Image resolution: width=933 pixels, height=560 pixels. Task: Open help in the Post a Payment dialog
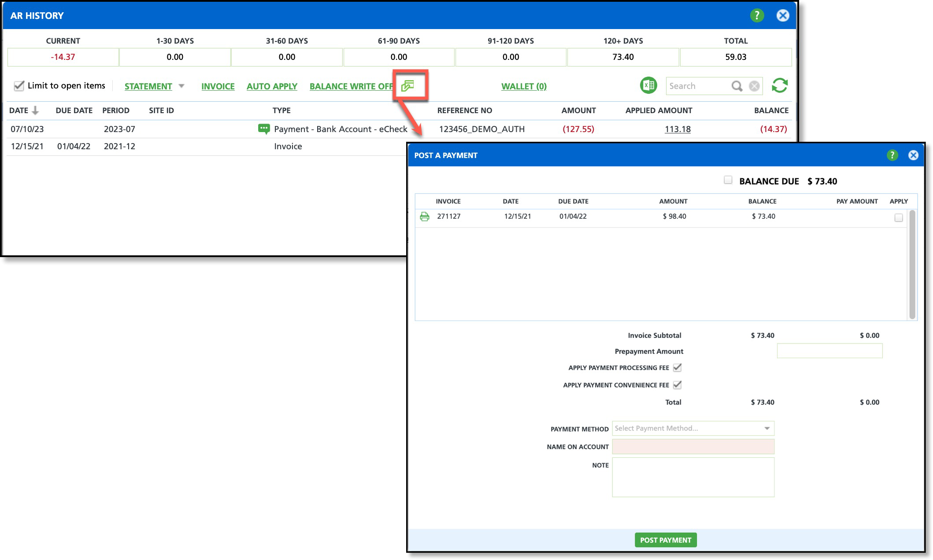pos(892,155)
